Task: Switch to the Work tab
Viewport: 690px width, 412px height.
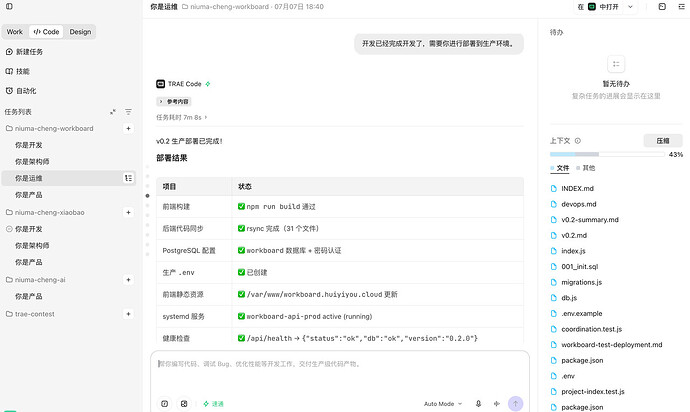Action: (x=15, y=32)
